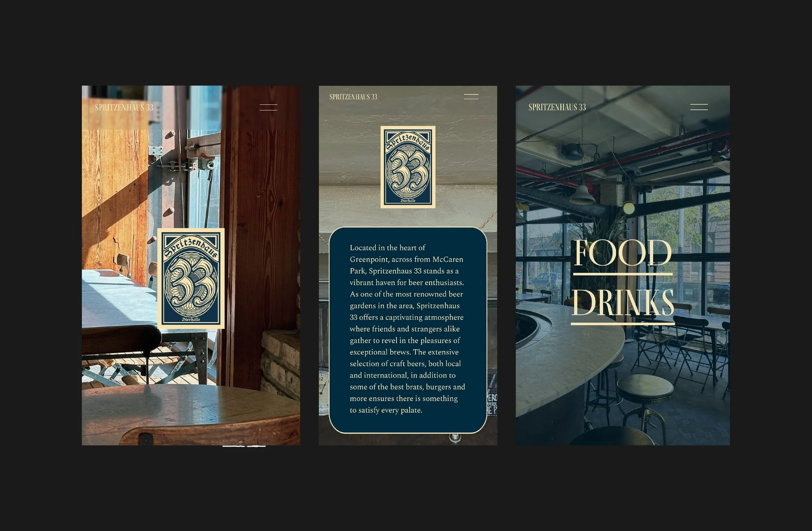812x531 pixels.
Task: Open the hamburger menu on the right screen
Action: pyautogui.click(x=699, y=107)
